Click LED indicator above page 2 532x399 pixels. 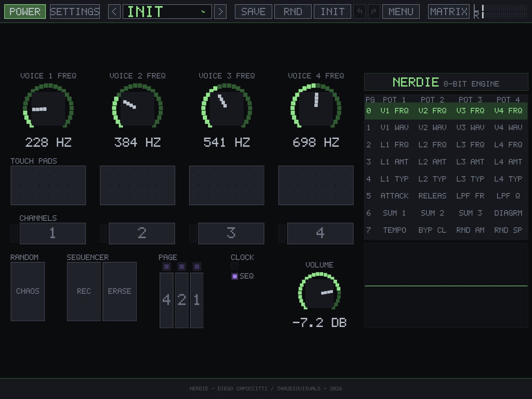(181, 267)
